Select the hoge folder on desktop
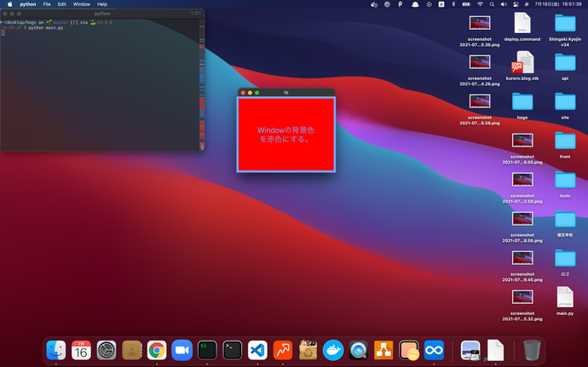 point(522,105)
